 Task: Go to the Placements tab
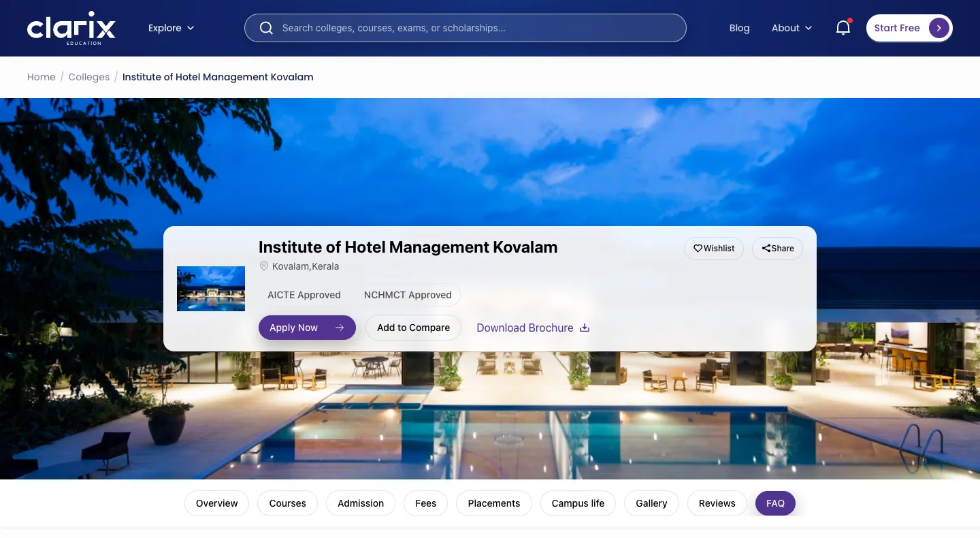tap(494, 503)
